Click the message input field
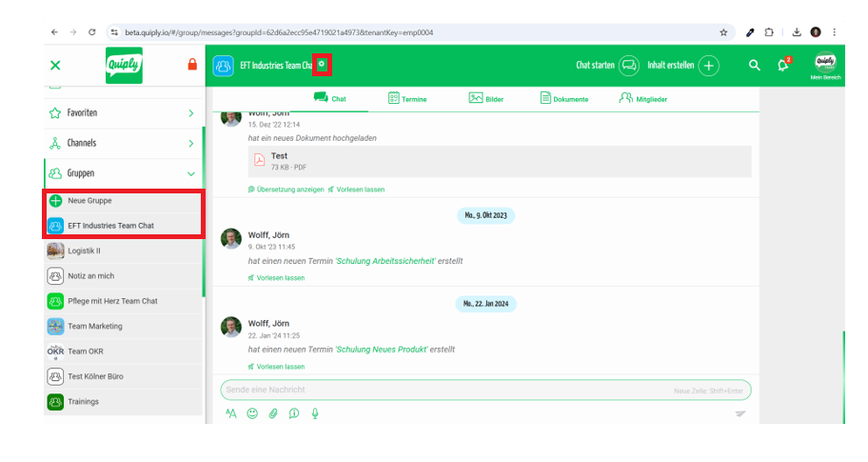This screenshot has width=868, height=462. click(485, 390)
